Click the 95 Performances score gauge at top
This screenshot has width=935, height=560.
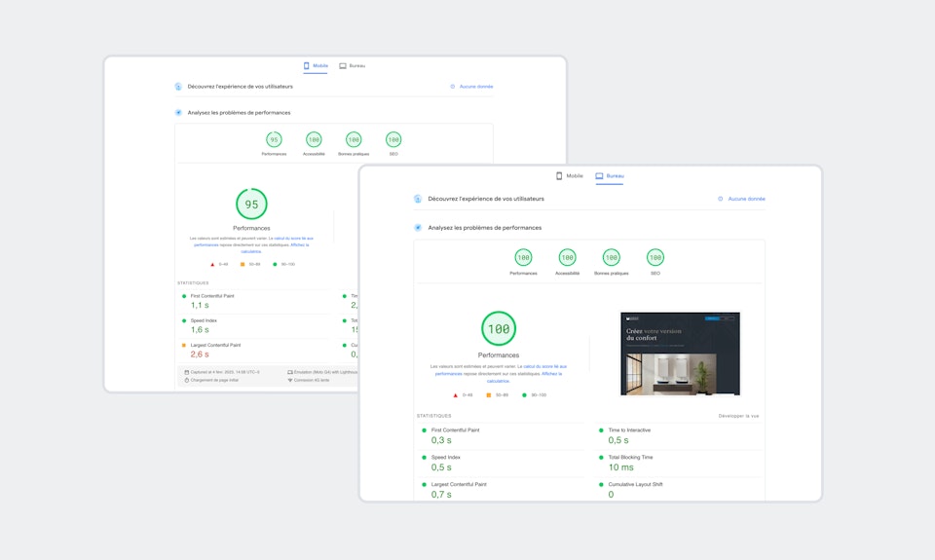[x=274, y=140]
